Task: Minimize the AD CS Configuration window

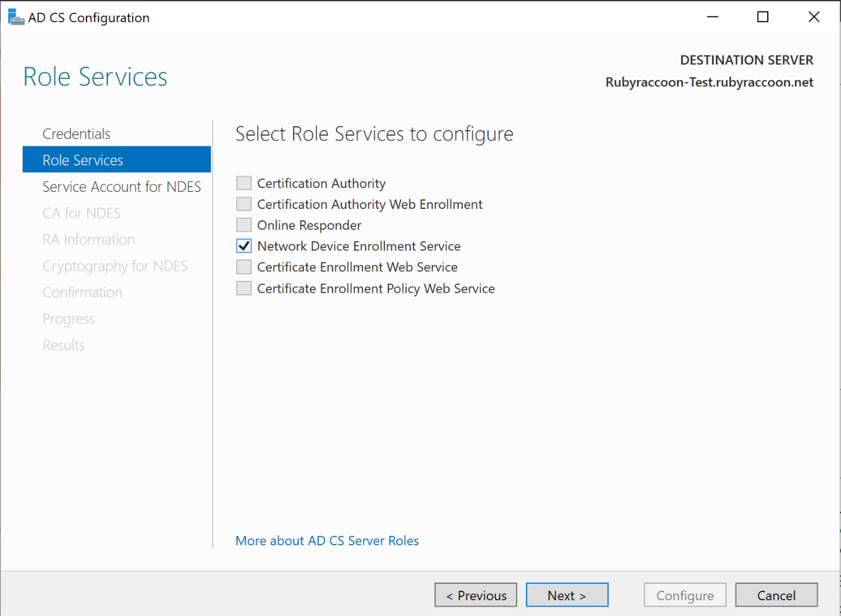Action: click(x=713, y=16)
